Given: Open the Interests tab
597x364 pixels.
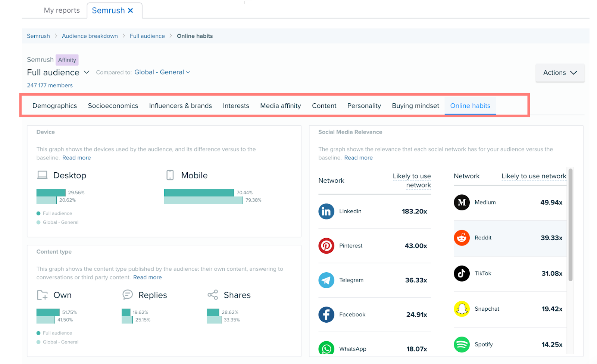Looking at the screenshot, I should pyautogui.click(x=236, y=106).
